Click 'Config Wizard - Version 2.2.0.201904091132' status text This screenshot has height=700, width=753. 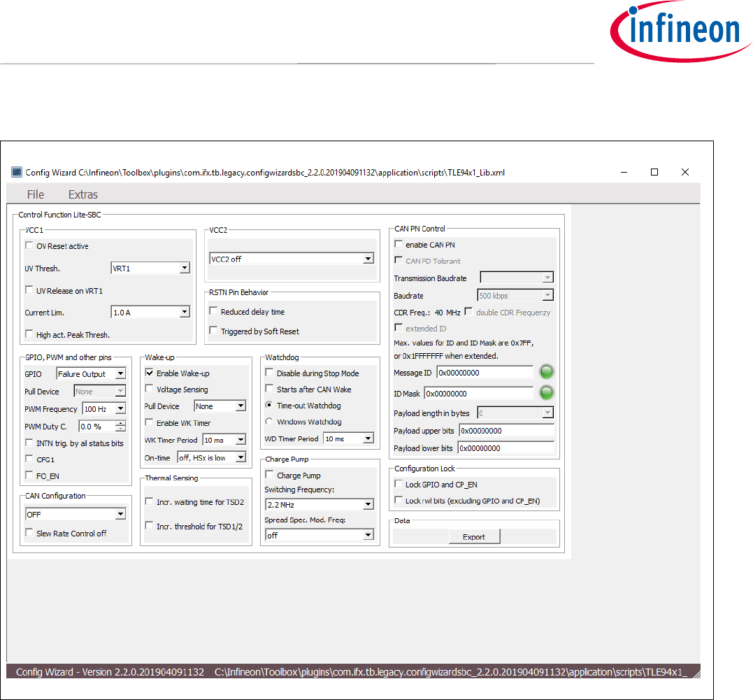(x=110, y=672)
